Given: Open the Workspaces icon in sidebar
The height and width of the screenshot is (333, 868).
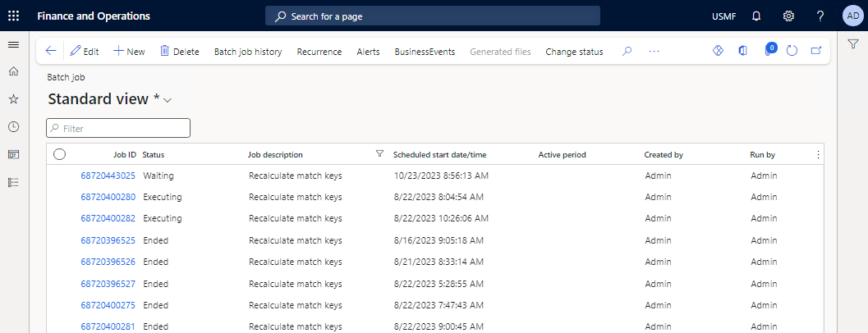Looking at the screenshot, I should point(14,154).
